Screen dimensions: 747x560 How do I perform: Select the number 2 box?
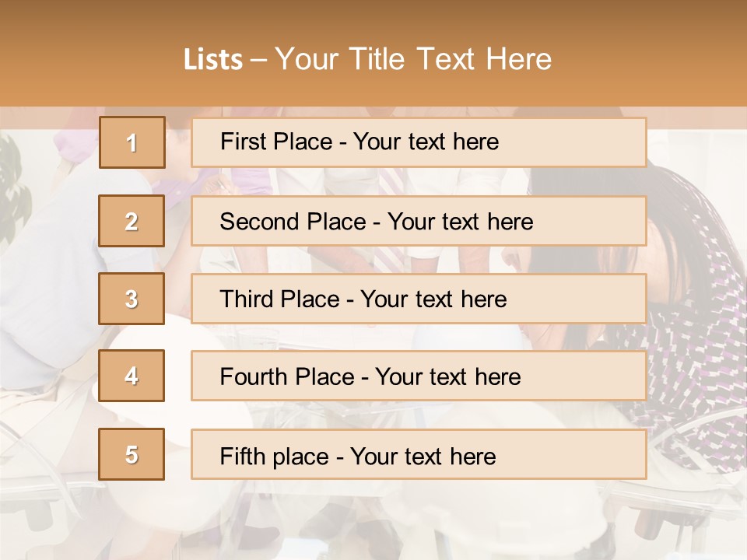(132, 221)
